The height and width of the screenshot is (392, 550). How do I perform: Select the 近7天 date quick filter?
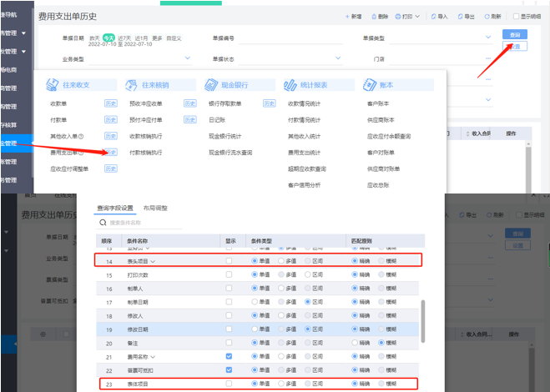click(124, 38)
